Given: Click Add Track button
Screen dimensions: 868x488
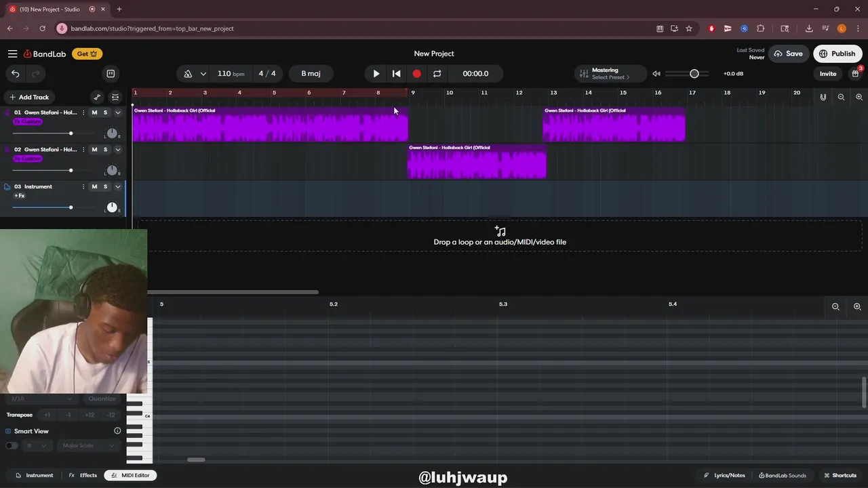Looking at the screenshot, I should point(29,97).
